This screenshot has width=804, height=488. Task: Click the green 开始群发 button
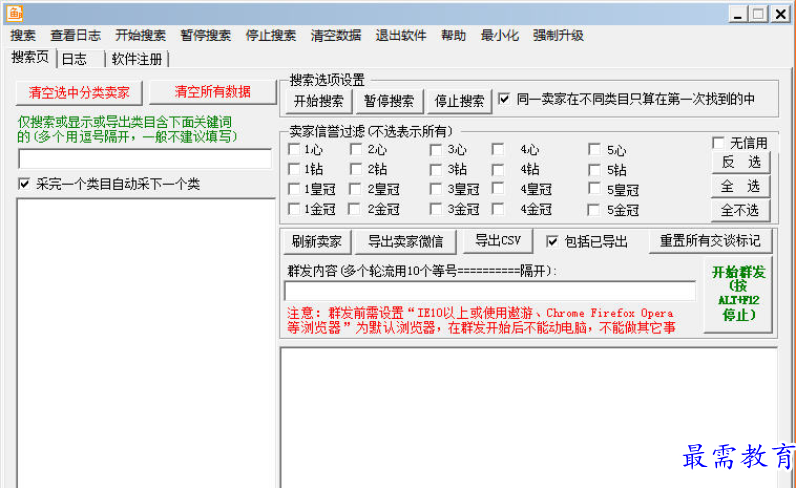738,294
